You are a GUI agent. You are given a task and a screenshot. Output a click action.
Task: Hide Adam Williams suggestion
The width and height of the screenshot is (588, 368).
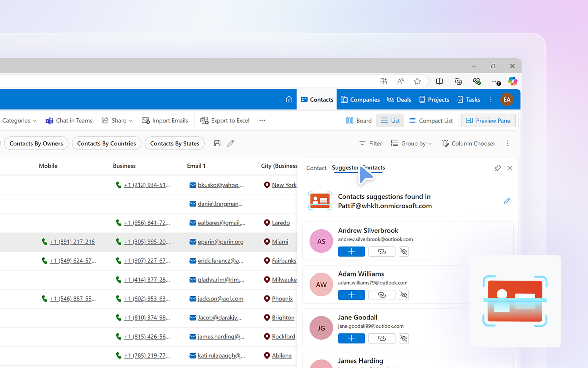coord(404,295)
